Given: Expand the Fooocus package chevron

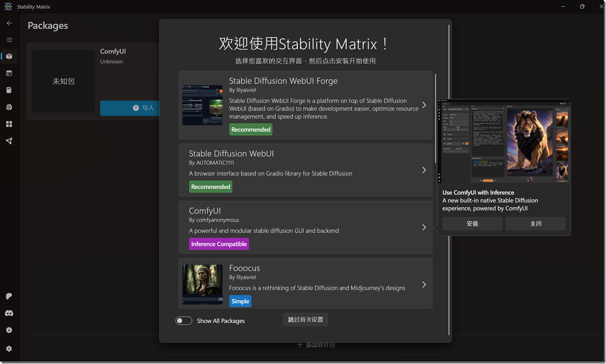Looking at the screenshot, I should click(424, 284).
